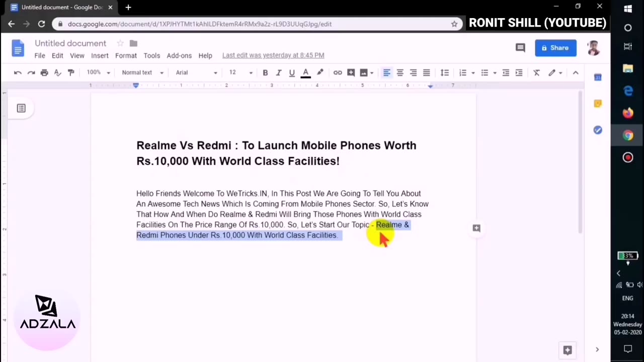Click the Redo arrow in the toolbar

(x=31, y=73)
